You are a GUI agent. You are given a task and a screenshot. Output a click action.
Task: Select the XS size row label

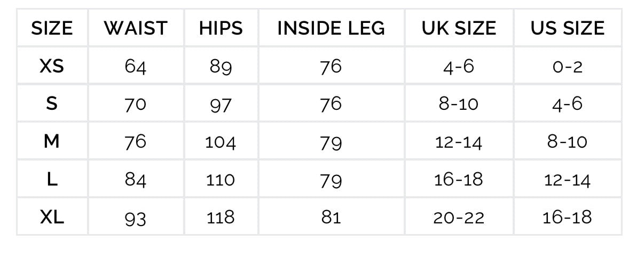[x=52, y=66]
